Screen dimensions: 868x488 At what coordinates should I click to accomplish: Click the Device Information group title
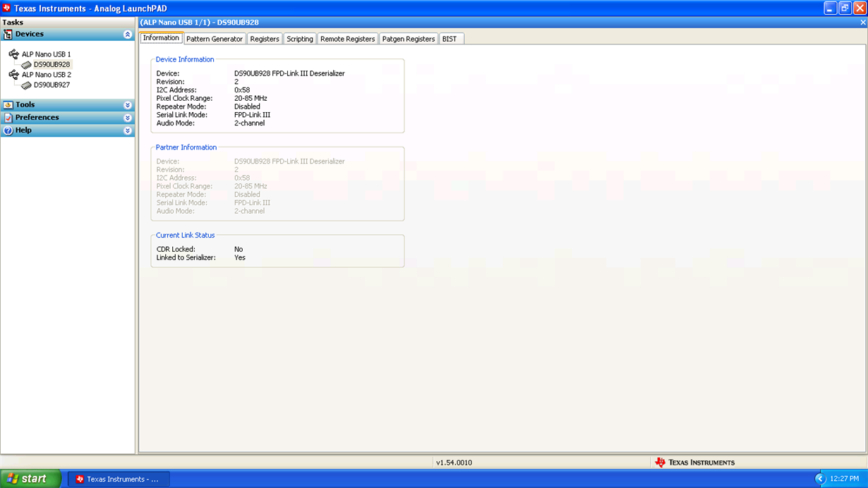tap(185, 60)
